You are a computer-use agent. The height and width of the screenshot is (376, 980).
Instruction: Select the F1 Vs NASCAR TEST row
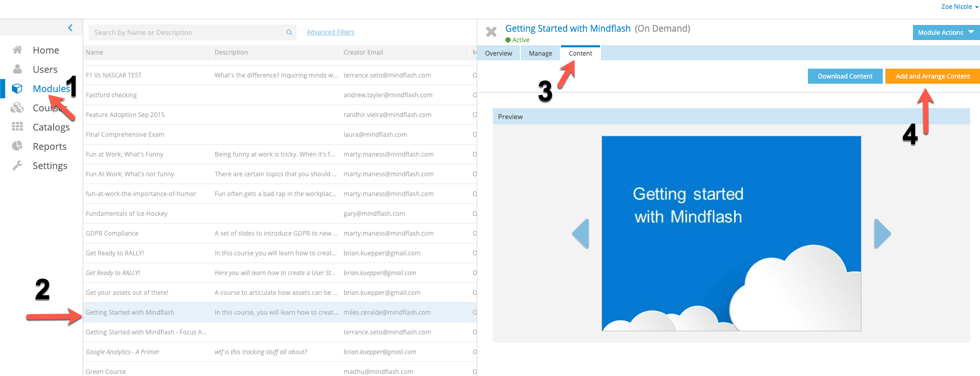(280, 75)
